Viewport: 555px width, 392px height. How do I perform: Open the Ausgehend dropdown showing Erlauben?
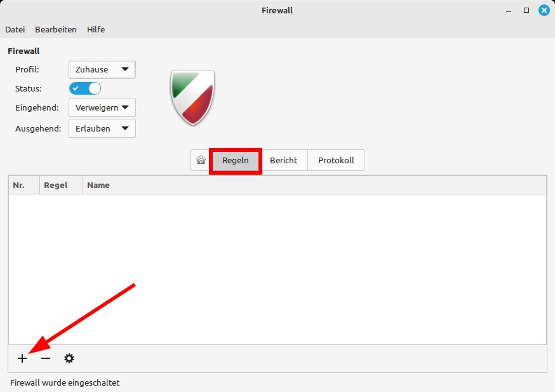pyautogui.click(x=102, y=128)
